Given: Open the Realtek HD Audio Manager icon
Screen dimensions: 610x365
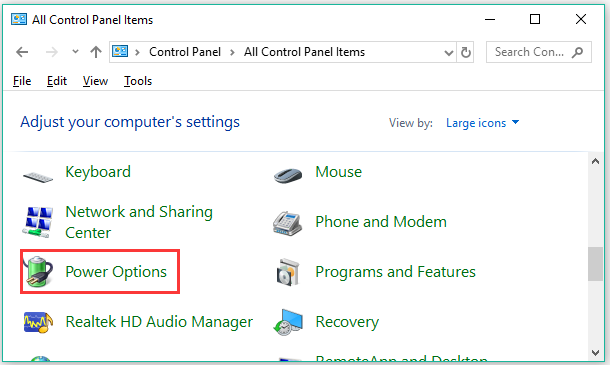Looking at the screenshot, I should [x=38, y=322].
